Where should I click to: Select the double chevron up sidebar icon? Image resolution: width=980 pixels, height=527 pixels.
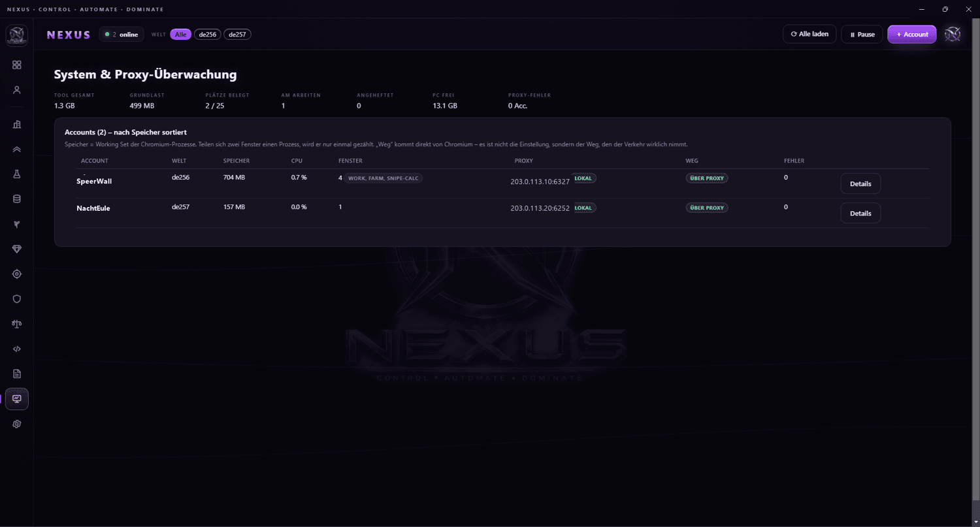tap(17, 150)
